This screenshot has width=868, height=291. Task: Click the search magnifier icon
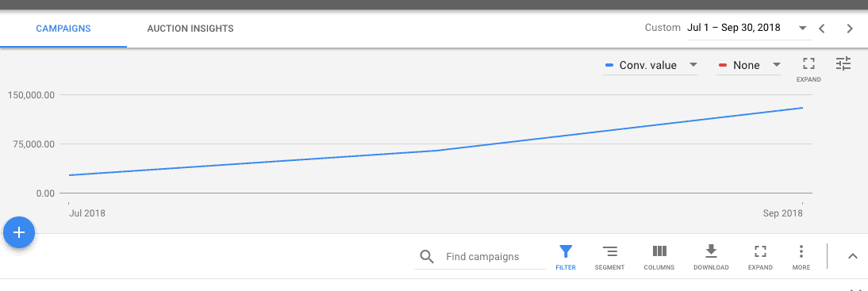coord(426,257)
